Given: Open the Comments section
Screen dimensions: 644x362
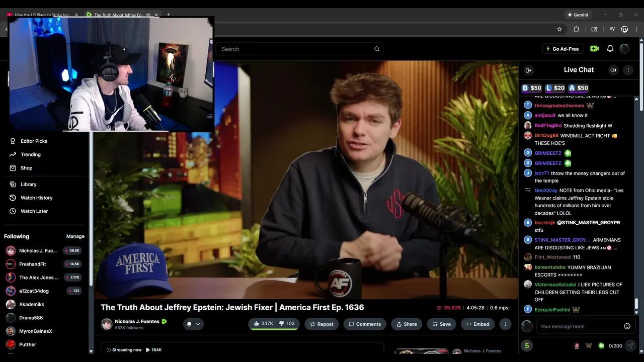Looking at the screenshot, I should (365, 324).
